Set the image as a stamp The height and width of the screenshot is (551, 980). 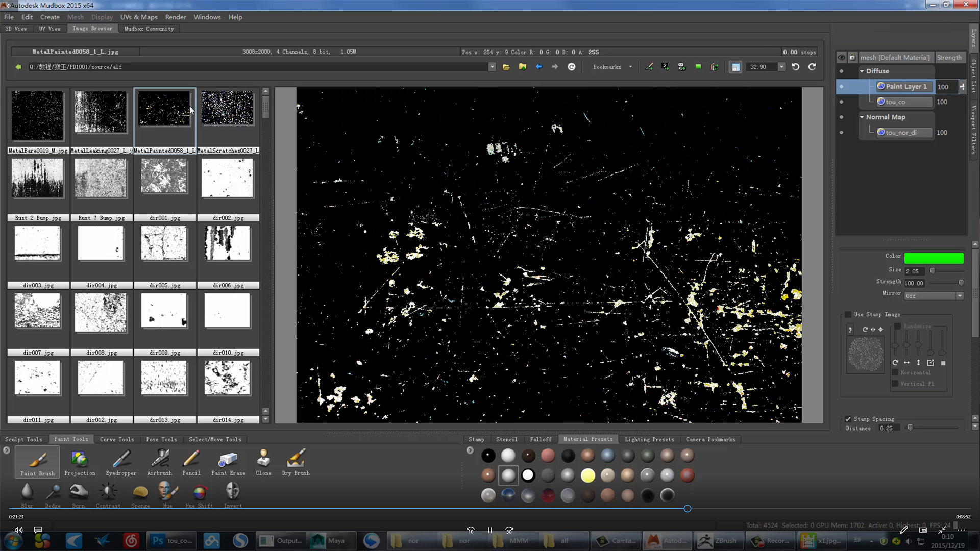[649, 67]
